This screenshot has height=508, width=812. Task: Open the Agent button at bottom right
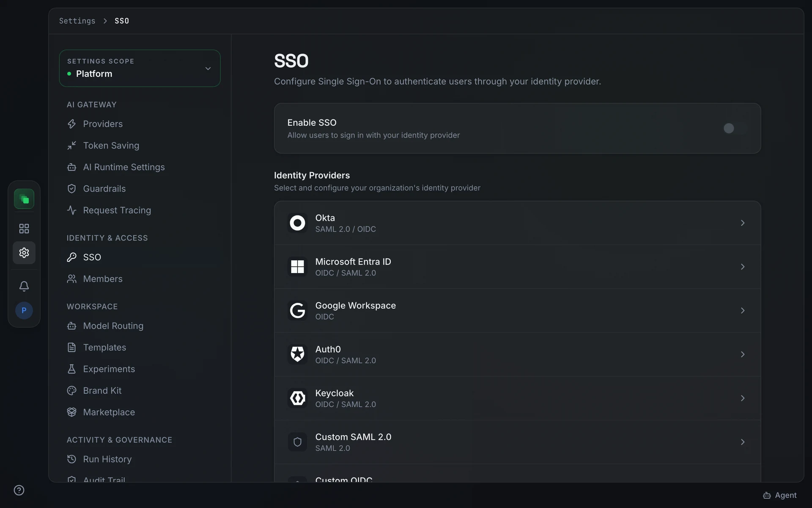point(780,495)
